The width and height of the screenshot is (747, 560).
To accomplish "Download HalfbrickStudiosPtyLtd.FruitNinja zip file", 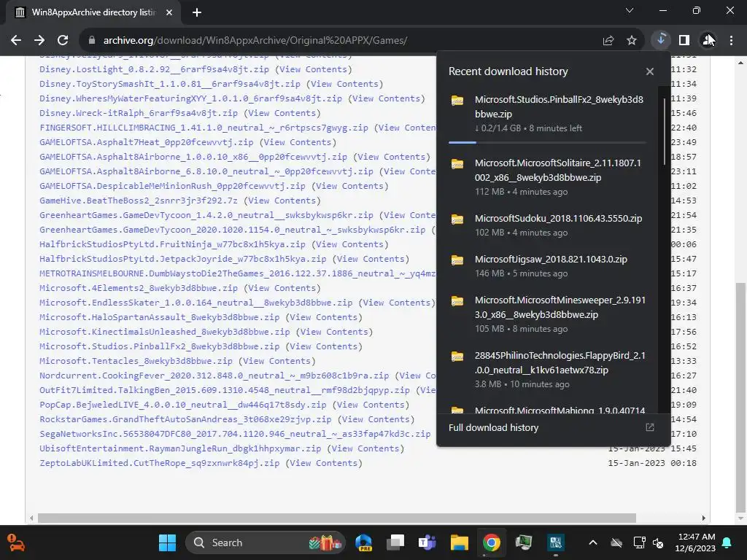I will [172, 244].
